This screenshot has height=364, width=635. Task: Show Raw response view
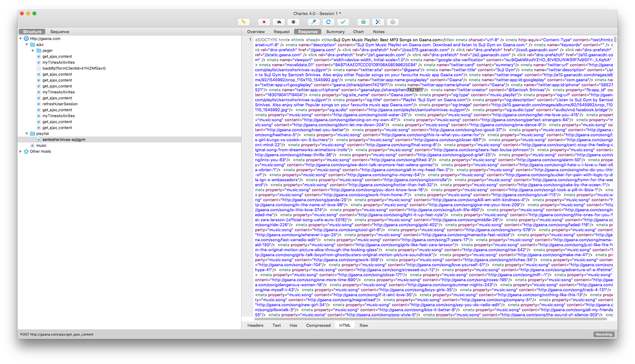(x=364, y=325)
